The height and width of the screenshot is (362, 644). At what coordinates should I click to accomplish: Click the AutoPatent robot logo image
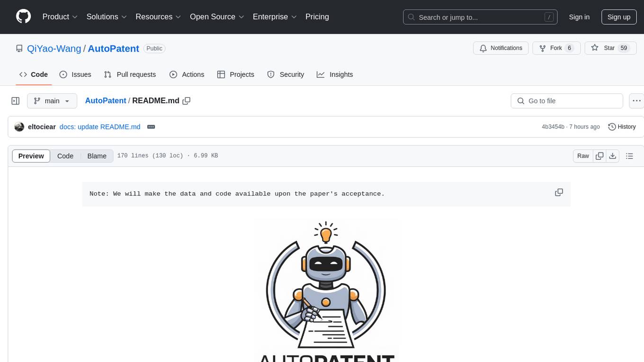pos(326,290)
